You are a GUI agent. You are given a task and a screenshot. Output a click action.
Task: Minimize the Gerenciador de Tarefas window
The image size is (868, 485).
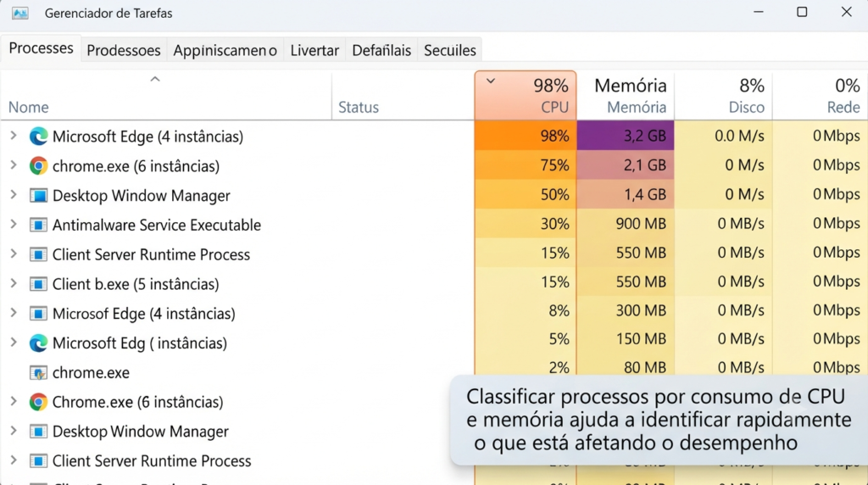click(759, 12)
